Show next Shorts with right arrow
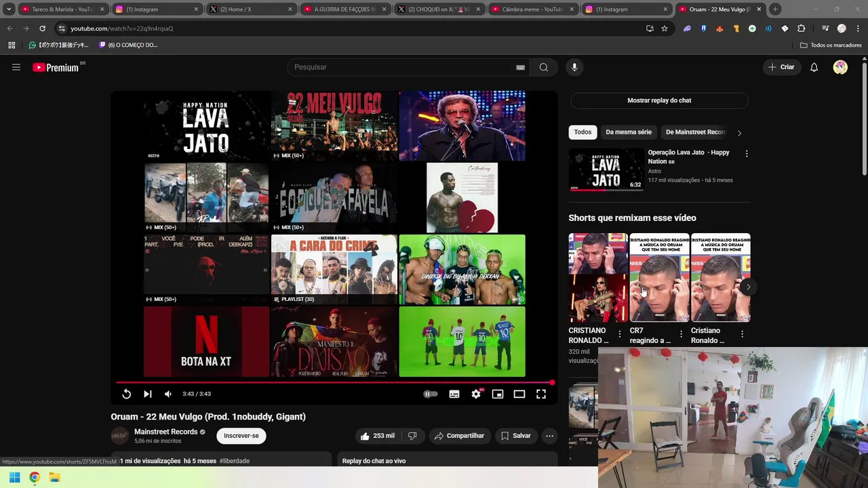This screenshot has height=488, width=868. pyautogui.click(x=748, y=287)
